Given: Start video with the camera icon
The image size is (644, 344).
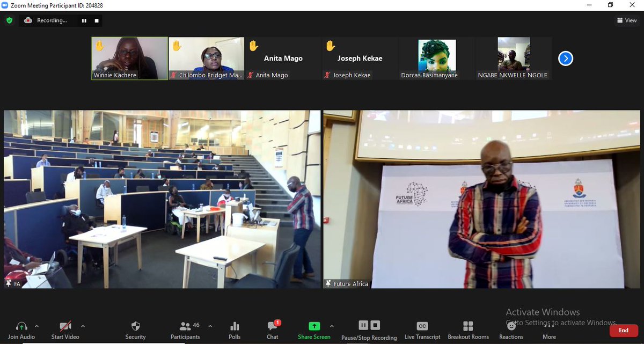Looking at the screenshot, I should [x=65, y=326].
